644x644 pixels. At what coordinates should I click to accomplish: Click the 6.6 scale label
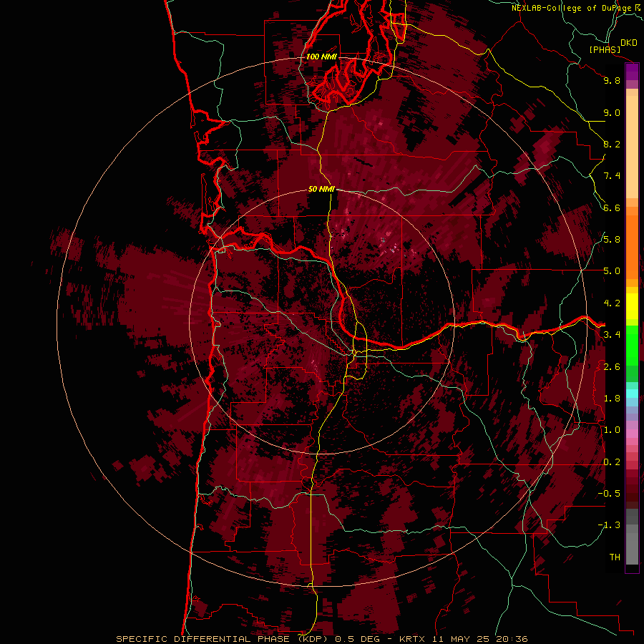click(612, 208)
